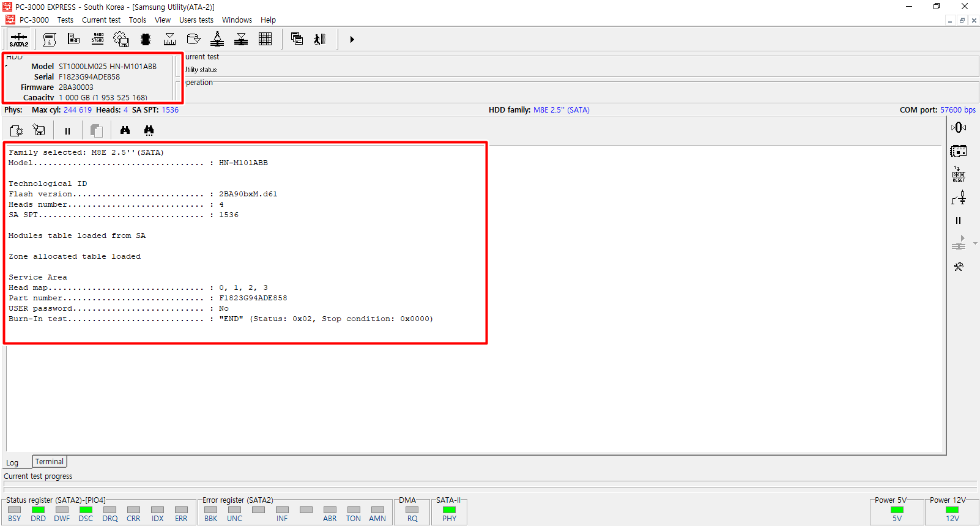This screenshot has width=980, height=526.
Task: Open the grid map toolbar icon
Action: 265,40
